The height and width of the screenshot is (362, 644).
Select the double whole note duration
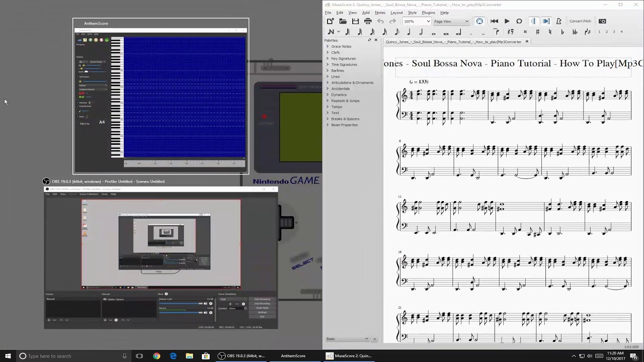tap(446, 33)
